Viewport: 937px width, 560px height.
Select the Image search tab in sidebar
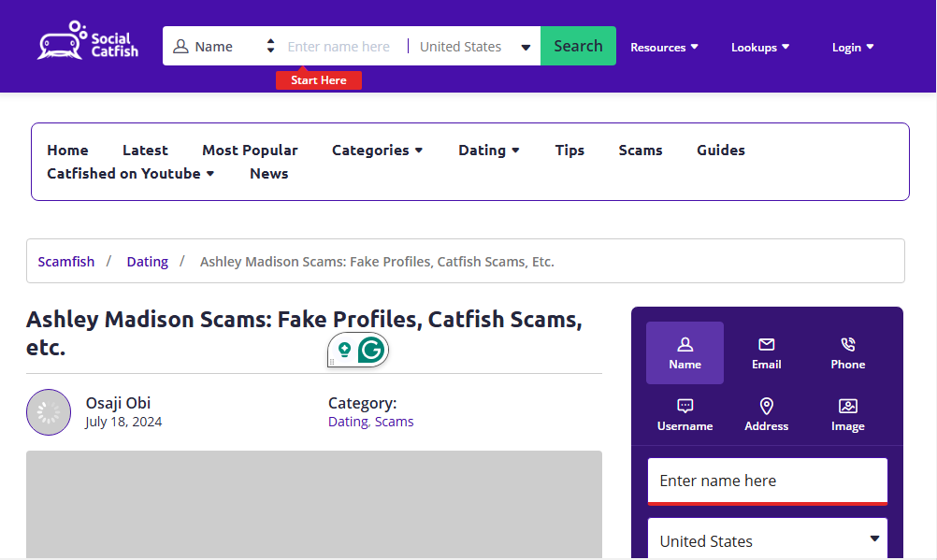(848, 415)
